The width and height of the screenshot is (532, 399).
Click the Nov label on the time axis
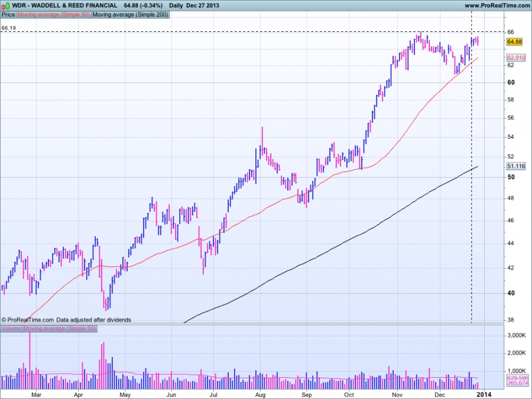(397, 395)
